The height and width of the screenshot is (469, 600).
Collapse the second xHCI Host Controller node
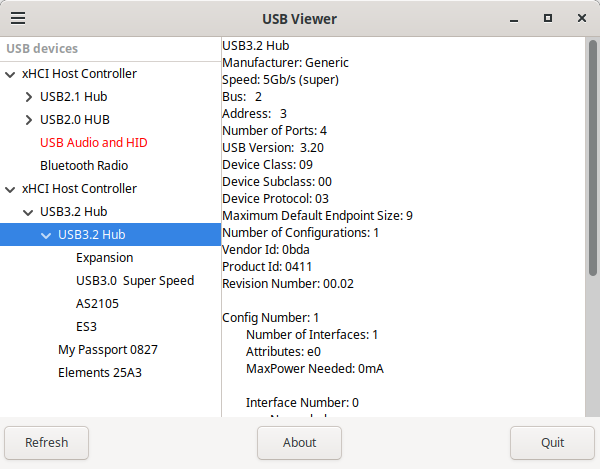[11, 189]
